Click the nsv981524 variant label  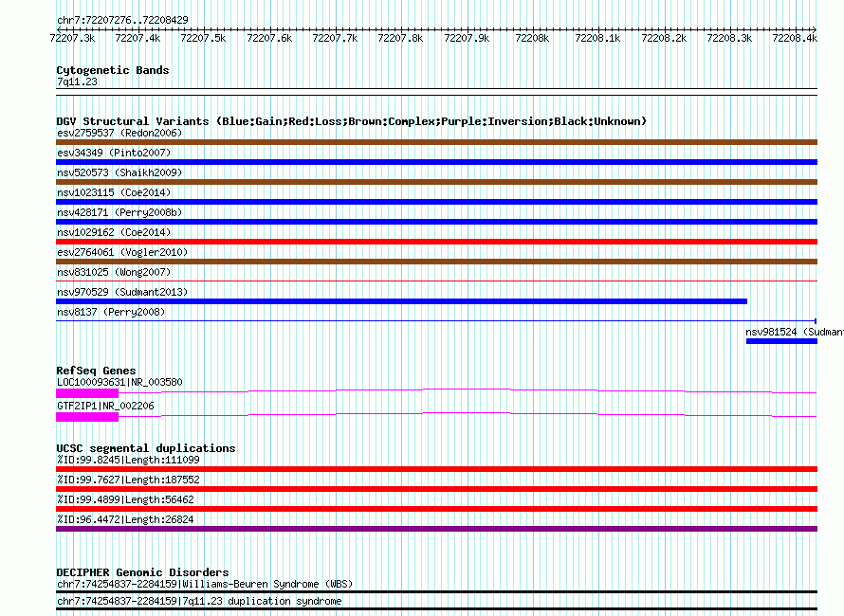click(x=795, y=332)
